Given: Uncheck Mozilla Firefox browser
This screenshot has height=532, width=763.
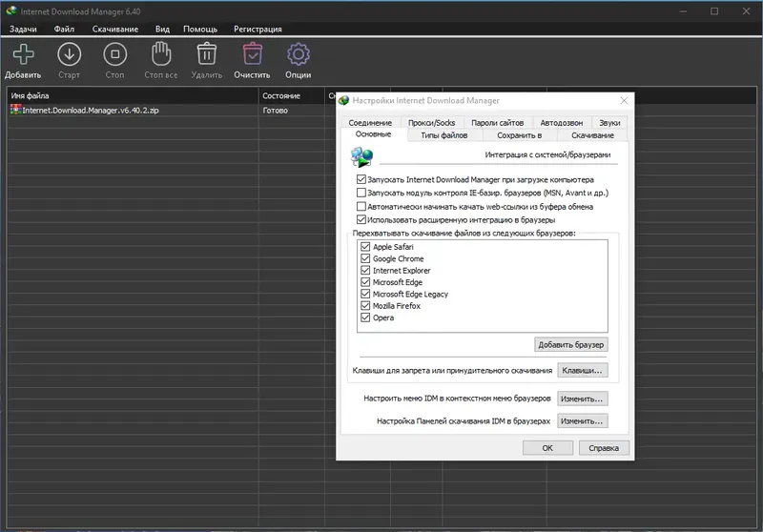Looking at the screenshot, I should point(365,305).
